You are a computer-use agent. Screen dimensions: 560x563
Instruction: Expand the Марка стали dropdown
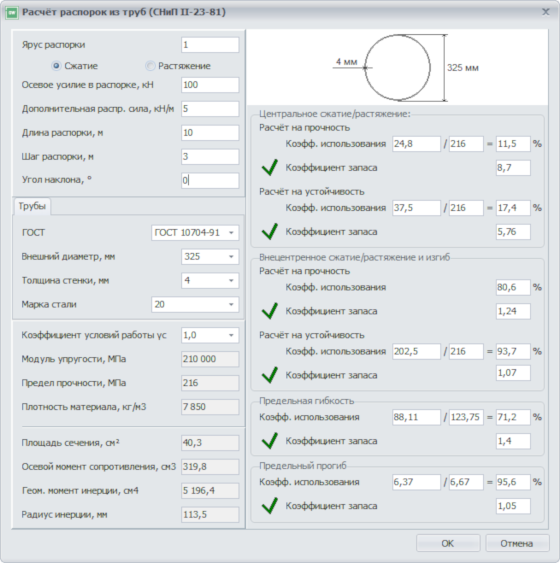pyautogui.click(x=195, y=304)
